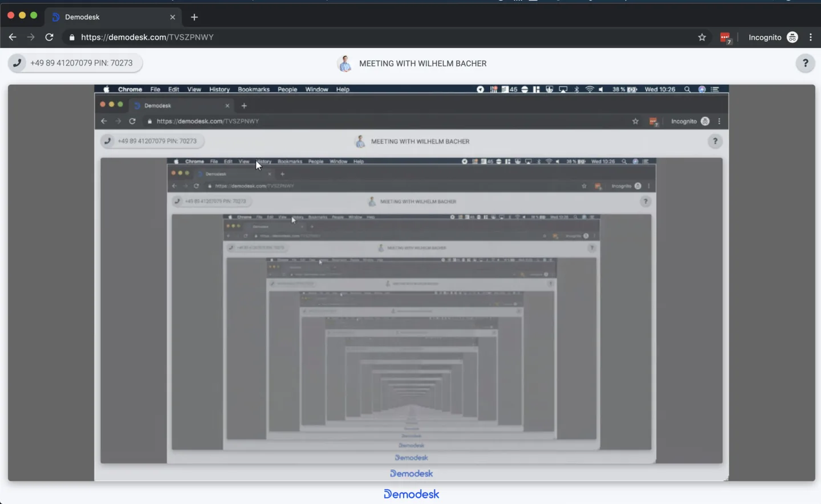Open the People menu in largest shared-screen menu bar
This screenshot has width=821, height=504.
pyautogui.click(x=287, y=90)
